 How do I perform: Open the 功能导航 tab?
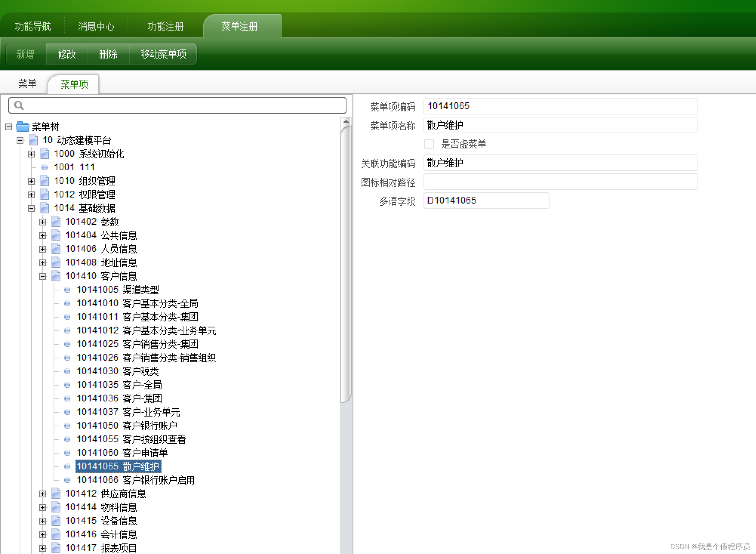tap(33, 26)
